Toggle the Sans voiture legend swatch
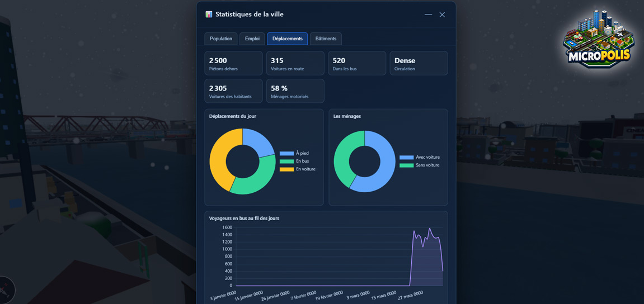Viewport: 644px width, 304px height. coord(407,165)
